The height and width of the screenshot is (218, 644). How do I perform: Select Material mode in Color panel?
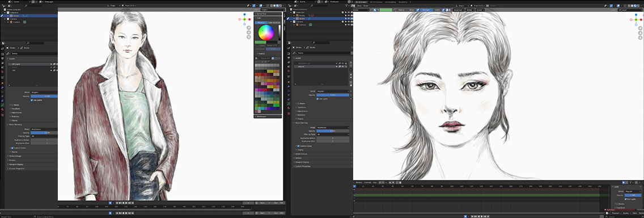(x=261, y=23)
